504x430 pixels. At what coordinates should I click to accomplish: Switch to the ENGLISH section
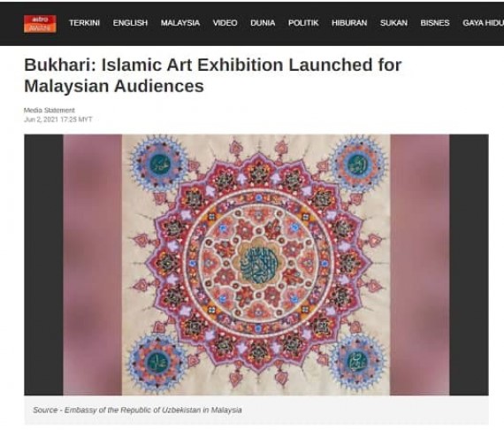[x=130, y=23]
